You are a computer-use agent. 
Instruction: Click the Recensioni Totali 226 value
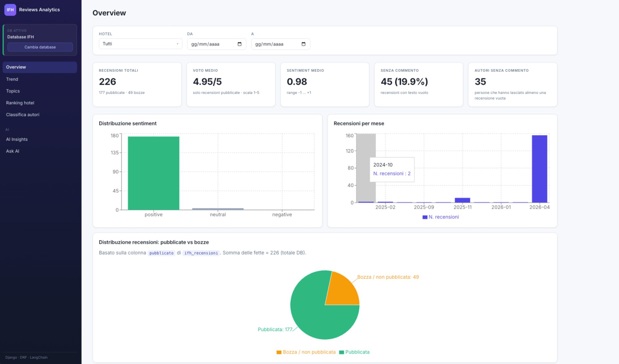pos(107,82)
